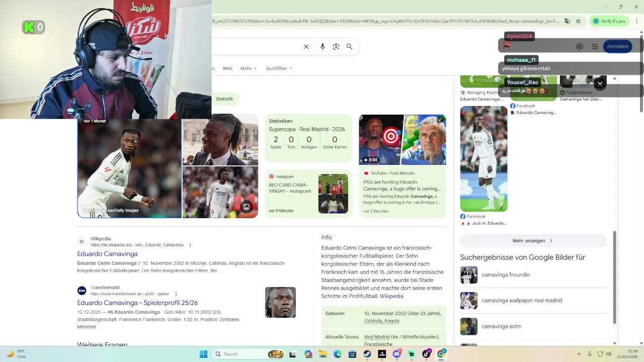
Task: Open the Windows Start menu
Action: point(203,354)
